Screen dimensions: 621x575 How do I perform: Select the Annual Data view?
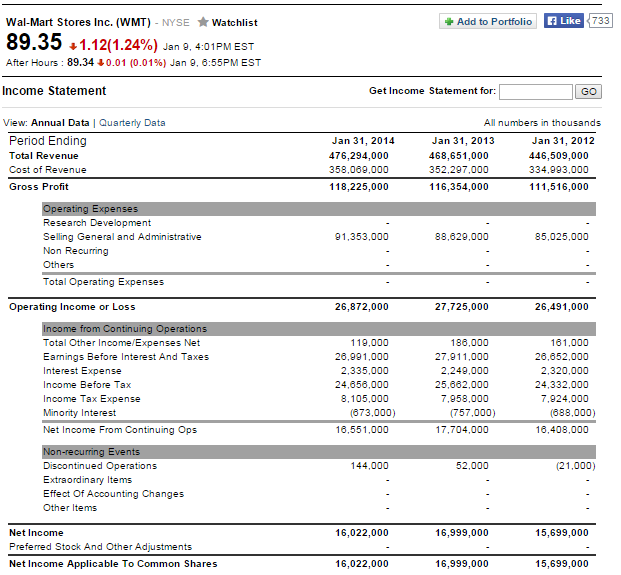(60, 123)
